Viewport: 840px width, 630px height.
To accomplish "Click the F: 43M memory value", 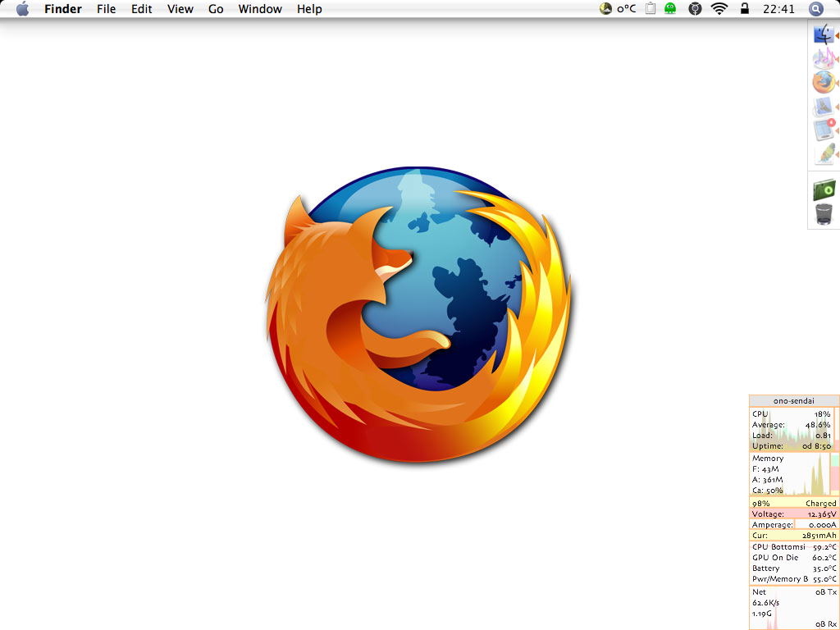I will pos(765,468).
